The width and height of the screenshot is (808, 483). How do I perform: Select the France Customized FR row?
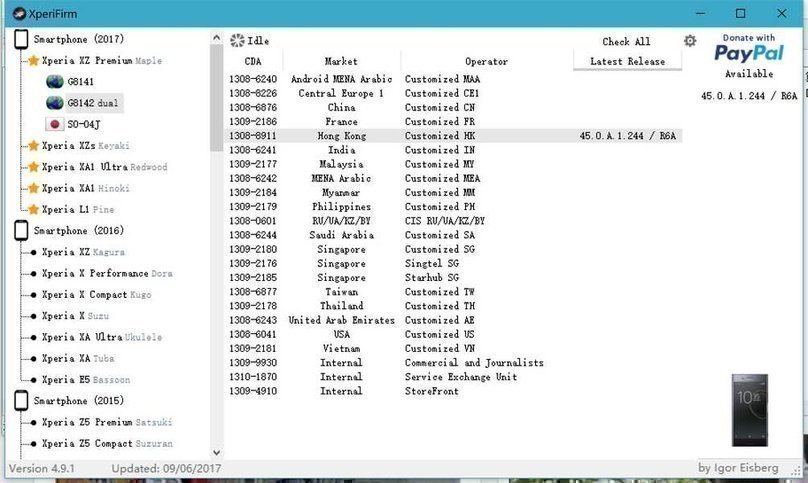pos(453,122)
